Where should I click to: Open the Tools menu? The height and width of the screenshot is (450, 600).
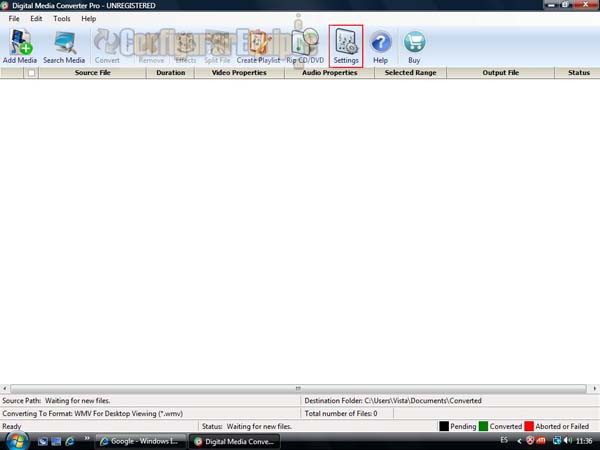62,19
